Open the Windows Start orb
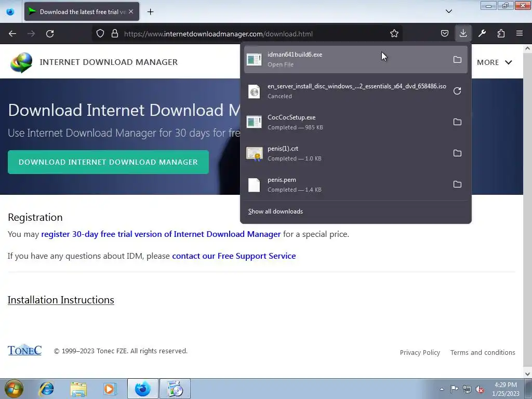Viewport: 532px width, 399px height. (14, 389)
